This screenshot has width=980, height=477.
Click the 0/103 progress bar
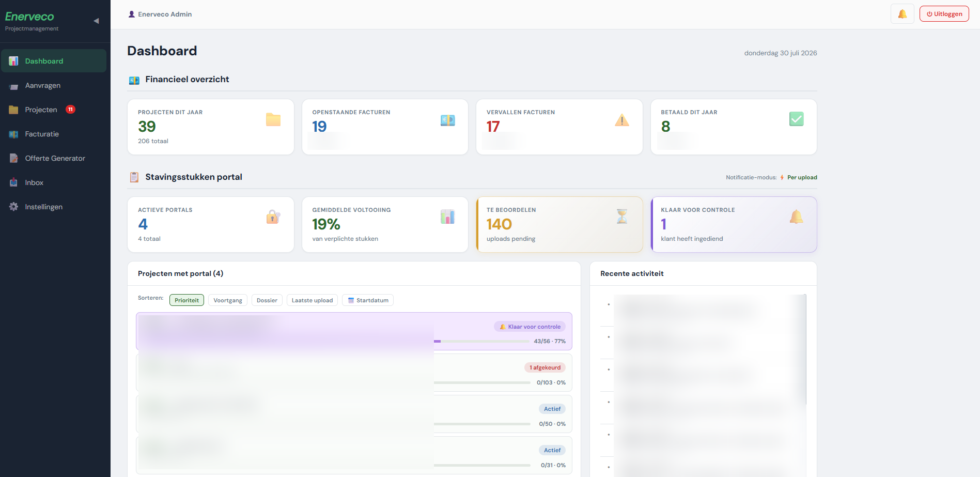[x=482, y=382]
